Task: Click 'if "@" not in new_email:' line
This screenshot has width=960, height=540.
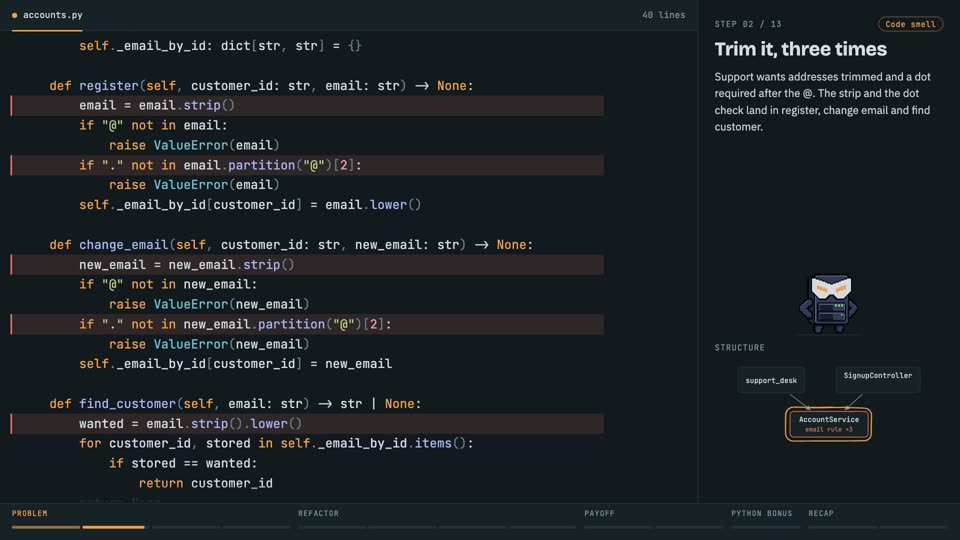Action: click(168, 285)
